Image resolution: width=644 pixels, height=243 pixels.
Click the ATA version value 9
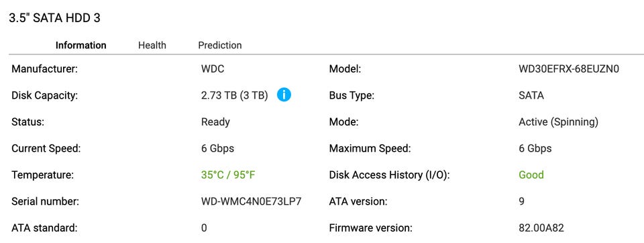coord(522,201)
